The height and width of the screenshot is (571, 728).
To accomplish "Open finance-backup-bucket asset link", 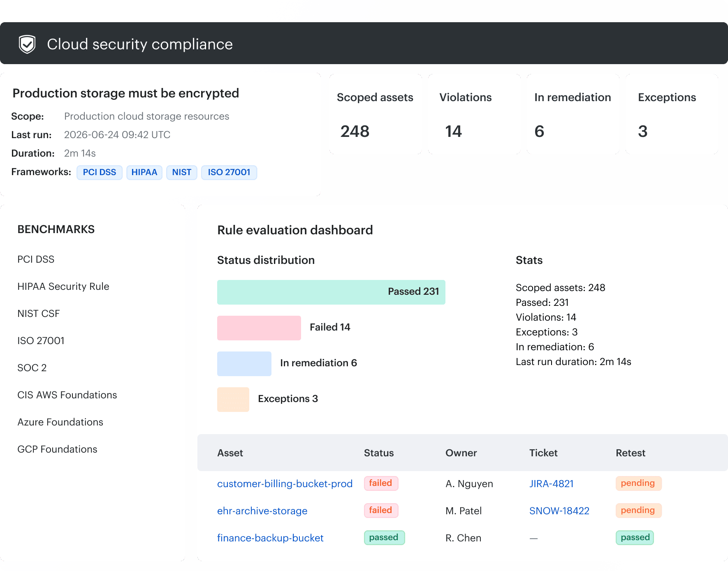I will [x=270, y=538].
